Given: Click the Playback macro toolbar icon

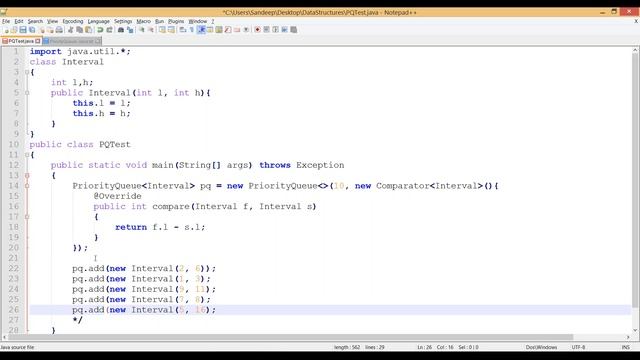Looking at the screenshot, I should coord(276,30).
